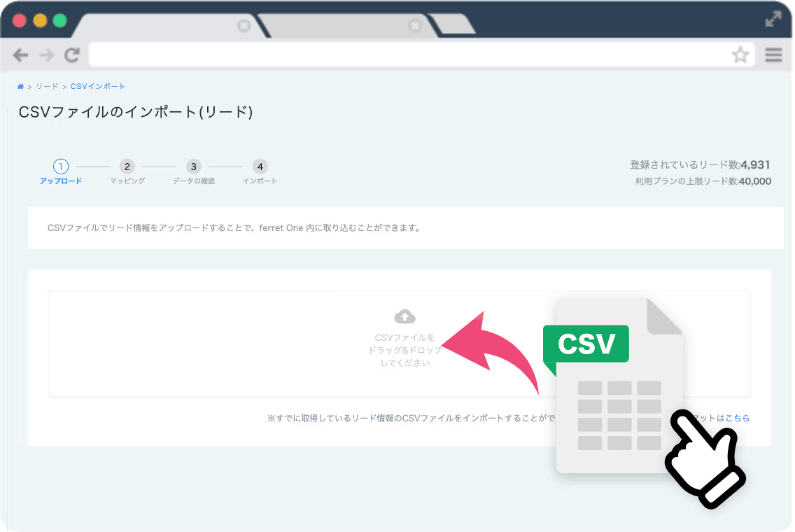The image size is (795, 532).
Task: Go to step 2 マッピング
Action: point(127,167)
